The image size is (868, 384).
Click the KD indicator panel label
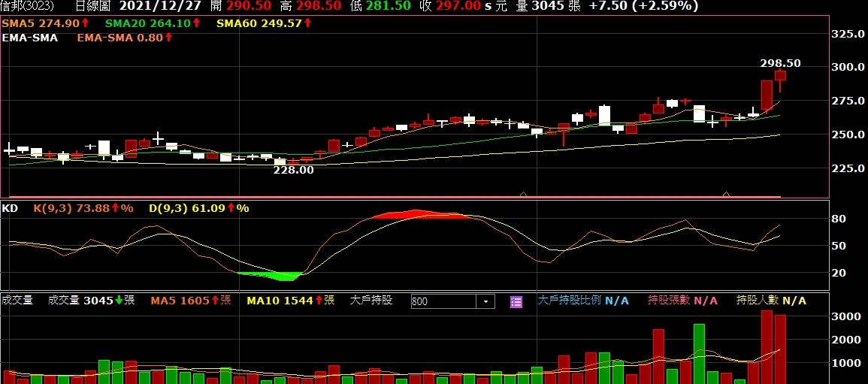pyautogui.click(x=9, y=208)
